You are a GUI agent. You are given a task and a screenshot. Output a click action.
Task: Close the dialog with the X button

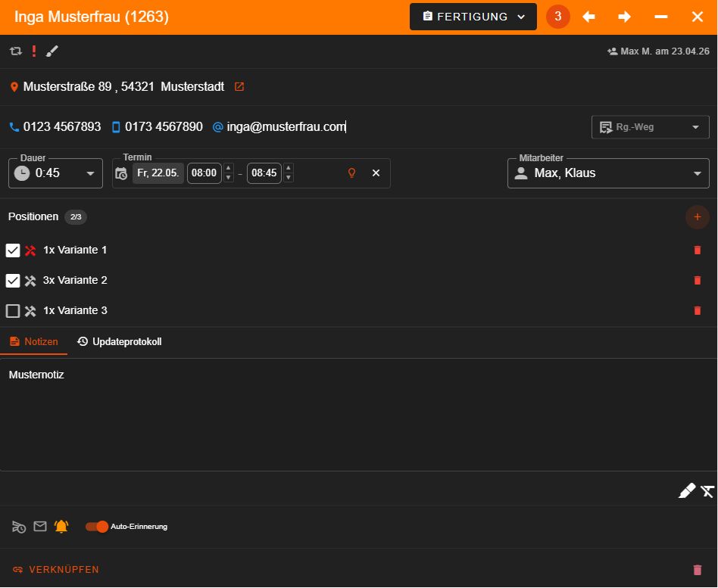pos(698,17)
